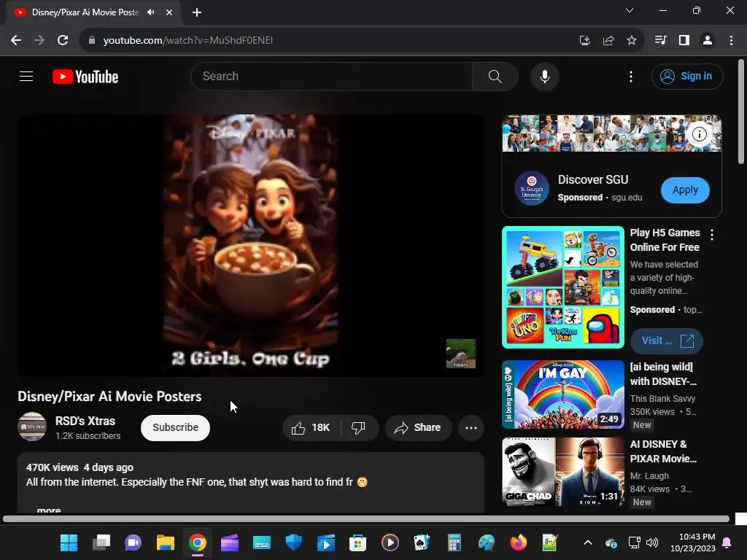
Task: Open ad info icon on SGU banner
Action: 699,134
